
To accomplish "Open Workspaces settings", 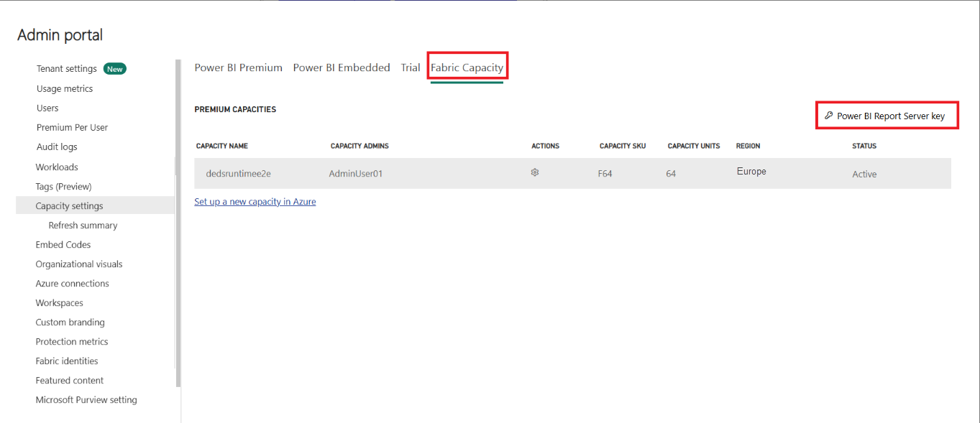I will pyautogui.click(x=60, y=302).
